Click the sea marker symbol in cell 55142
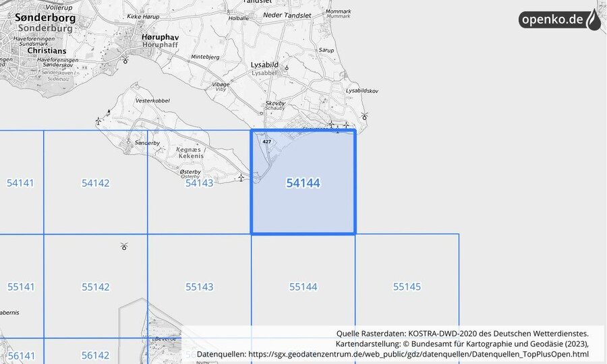607x364 pixels. pos(124,246)
